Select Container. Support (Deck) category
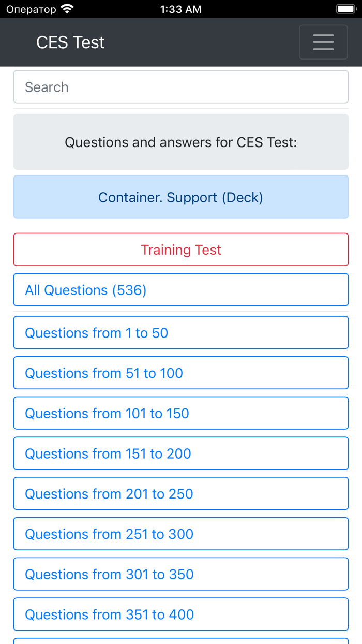The width and height of the screenshot is (362, 644). coord(180,197)
